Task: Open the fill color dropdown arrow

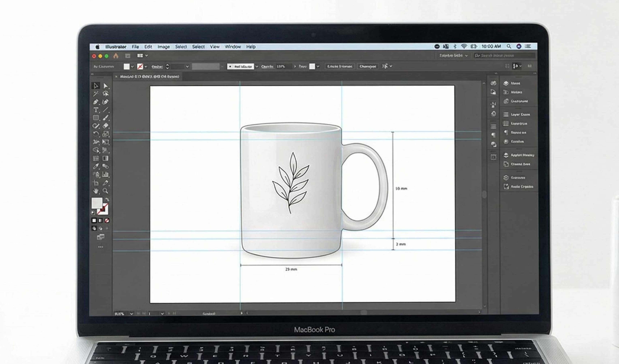Action: click(132, 66)
